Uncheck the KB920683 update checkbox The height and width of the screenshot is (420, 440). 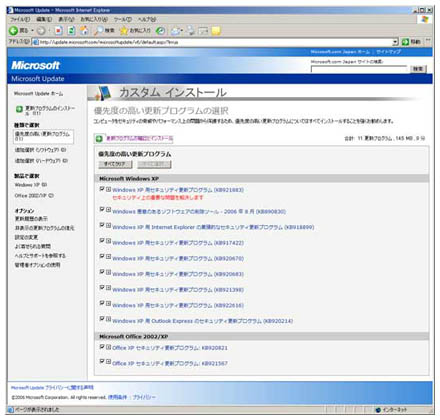(102, 272)
